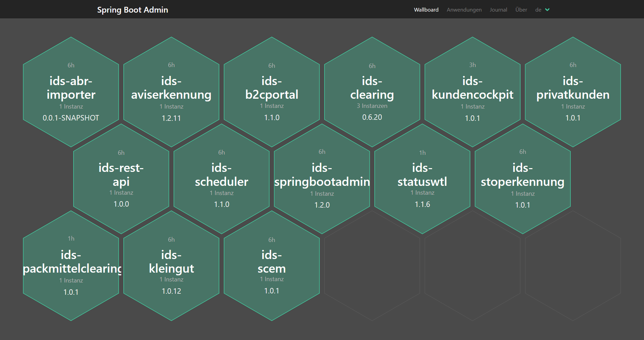This screenshot has height=340, width=644.
Task: Go to Anwendungen in the navigation bar
Action: (464, 10)
